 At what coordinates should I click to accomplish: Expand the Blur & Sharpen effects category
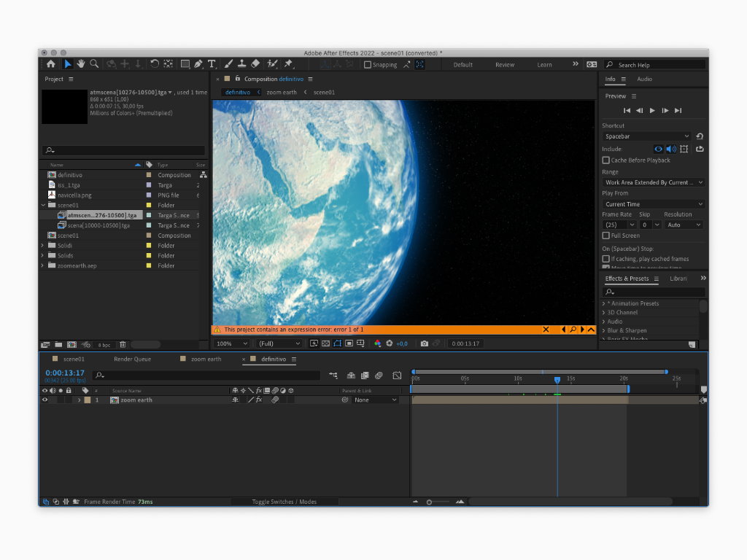tap(603, 330)
